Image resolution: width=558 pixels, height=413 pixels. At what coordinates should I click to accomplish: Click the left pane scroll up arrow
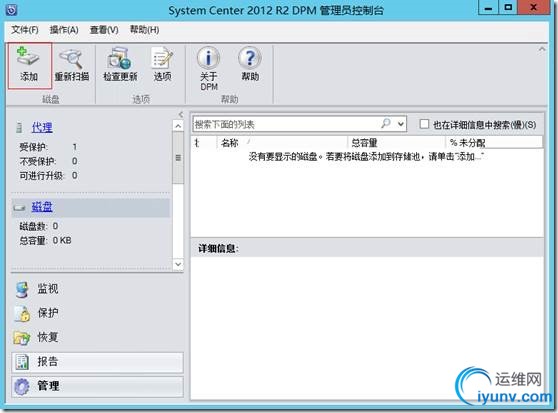(x=178, y=126)
